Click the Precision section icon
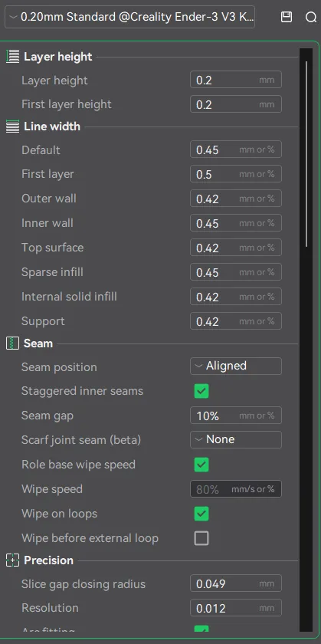The width and height of the screenshot is (321, 644). [13, 560]
